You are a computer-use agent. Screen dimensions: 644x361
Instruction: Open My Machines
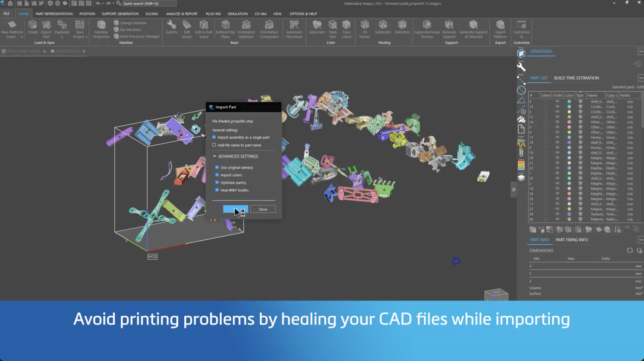coord(127,29)
